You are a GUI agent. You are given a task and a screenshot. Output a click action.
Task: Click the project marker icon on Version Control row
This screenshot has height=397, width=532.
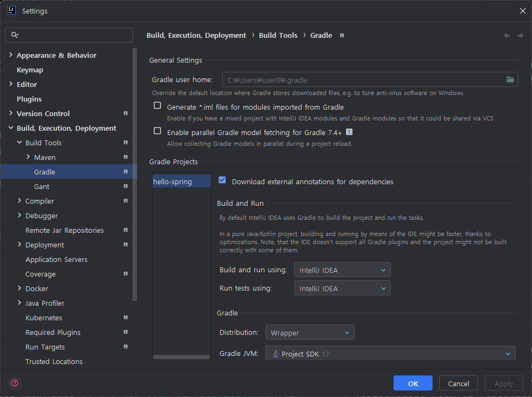(x=125, y=113)
